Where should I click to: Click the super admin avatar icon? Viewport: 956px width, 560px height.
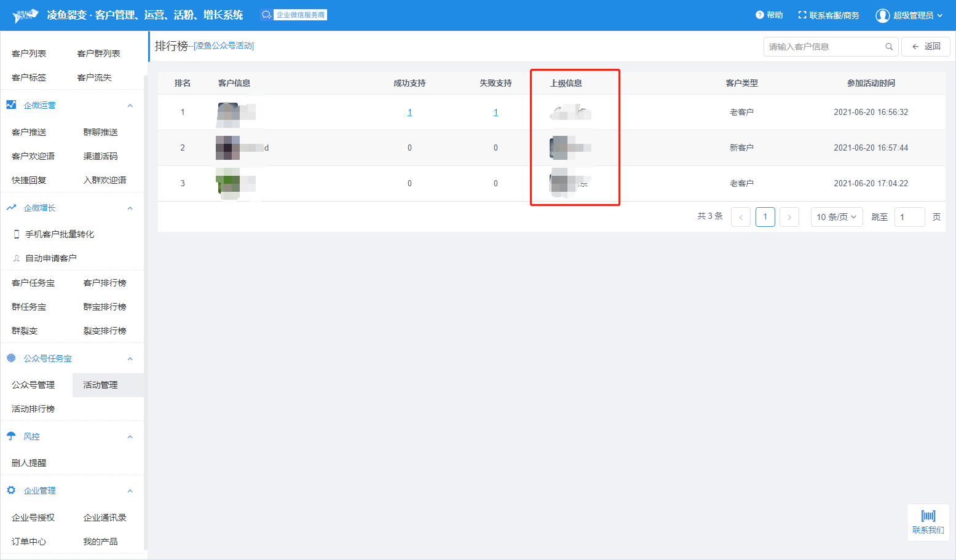[x=883, y=15]
